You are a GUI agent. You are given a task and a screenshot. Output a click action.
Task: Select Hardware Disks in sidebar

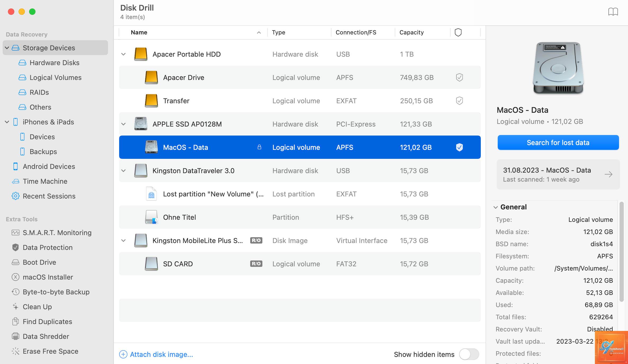[49, 63]
